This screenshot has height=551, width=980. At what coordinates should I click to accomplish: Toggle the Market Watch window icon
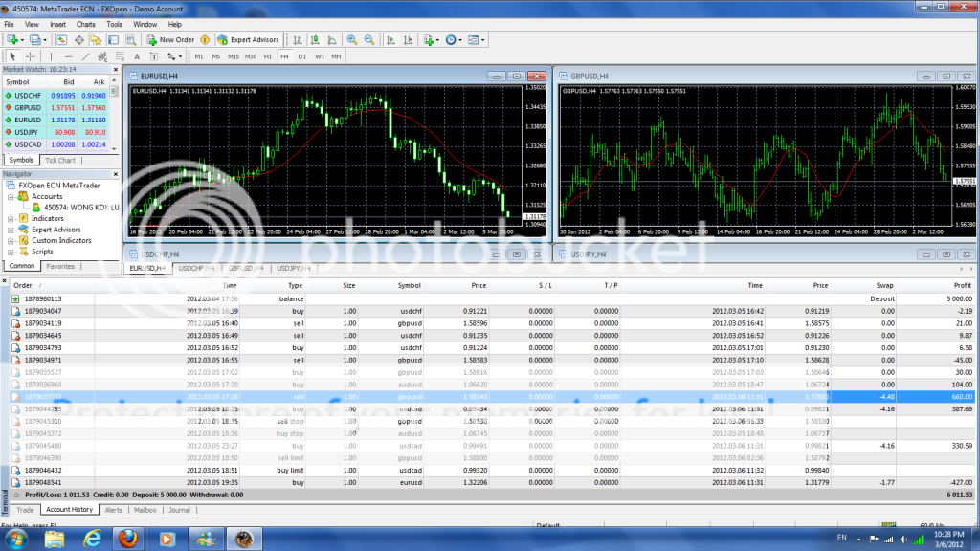(61, 40)
